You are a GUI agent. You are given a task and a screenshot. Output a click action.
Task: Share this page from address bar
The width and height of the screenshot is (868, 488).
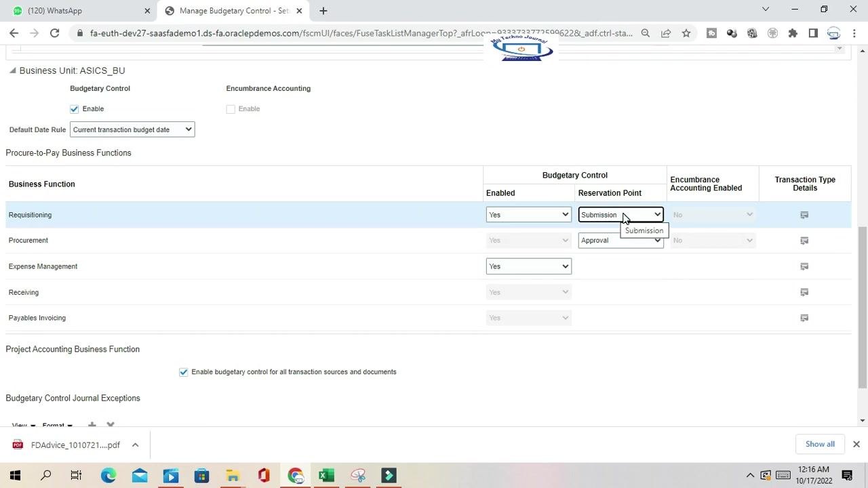coord(666,33)
